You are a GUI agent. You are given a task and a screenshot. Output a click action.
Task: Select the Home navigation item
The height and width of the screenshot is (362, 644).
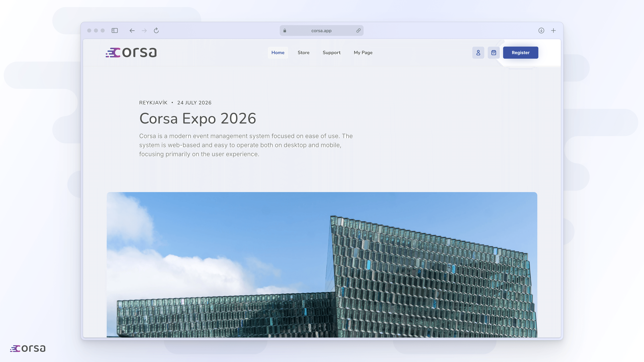[278, 53]
